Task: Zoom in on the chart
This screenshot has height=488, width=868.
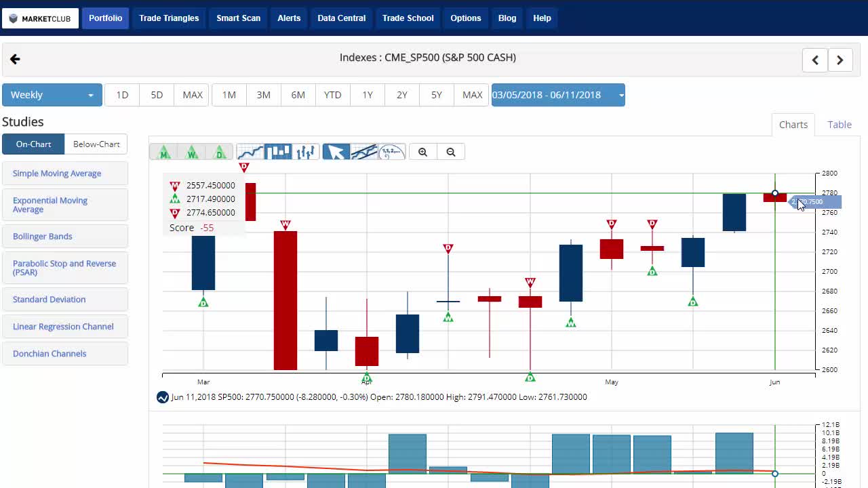Action: tap(423, 152)
